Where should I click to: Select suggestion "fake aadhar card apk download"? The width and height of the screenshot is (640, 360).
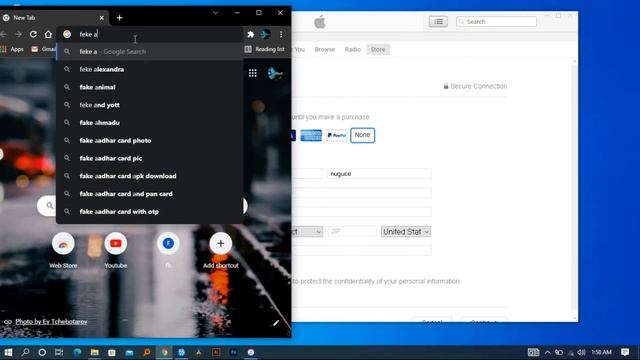150,176
